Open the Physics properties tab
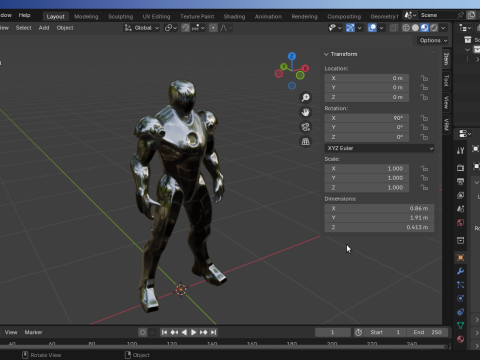The width and height of the screenshot is (480, 360). click(x=460, y=298)
